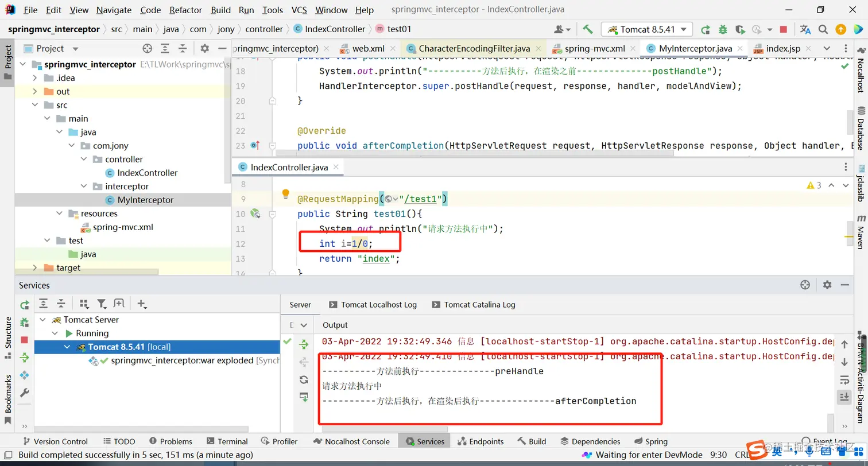This screenshot has width=868, height=466.
Task: Open the Services panel settings gear
Action: 827,285
